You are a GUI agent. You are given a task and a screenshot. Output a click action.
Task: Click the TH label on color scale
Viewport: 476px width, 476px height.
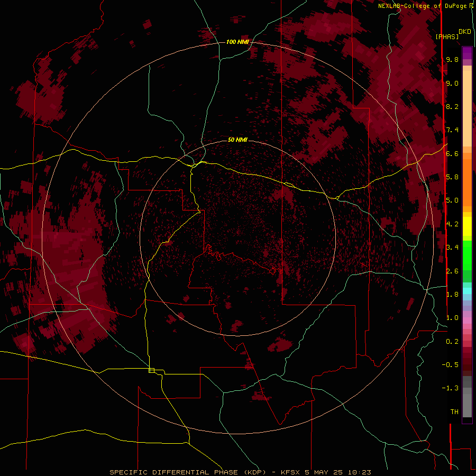click(454, 412)
